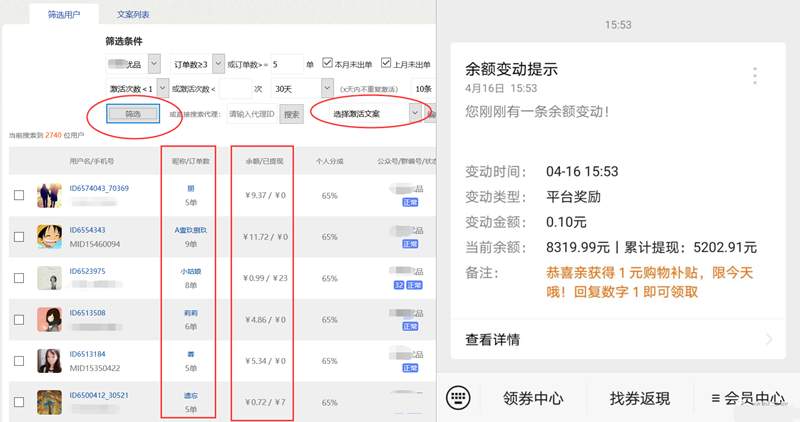This screenshot has width=800, height=422.
Task: Select the checkbox for row ID6574043_70369
Action: (19, 195)
